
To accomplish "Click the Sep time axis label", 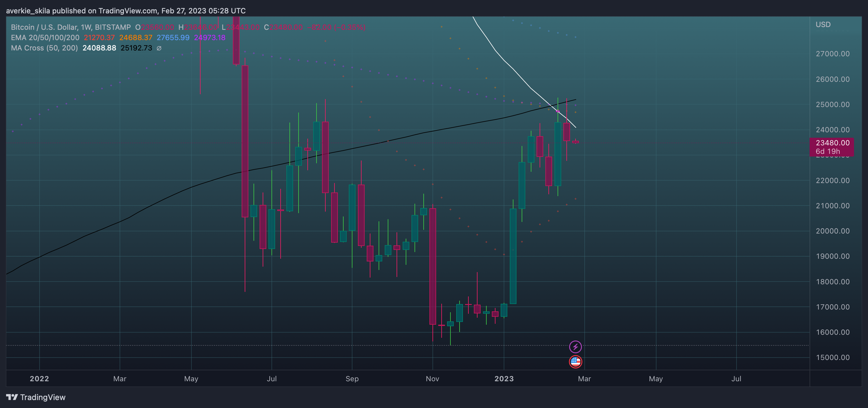I will click(352, 379).
